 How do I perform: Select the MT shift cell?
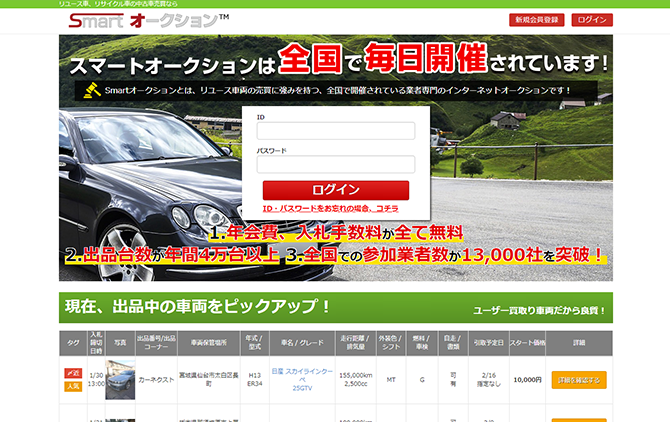click(391, 380)
